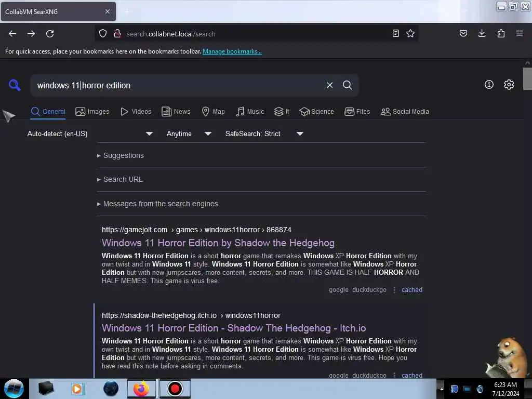Open a new browser tab
Viewport: 532px width, 399px height.
[127, 11]
